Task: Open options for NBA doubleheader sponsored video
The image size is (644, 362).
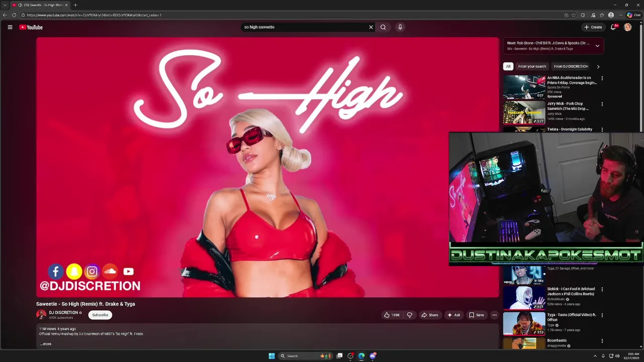Action: point(602,78)
